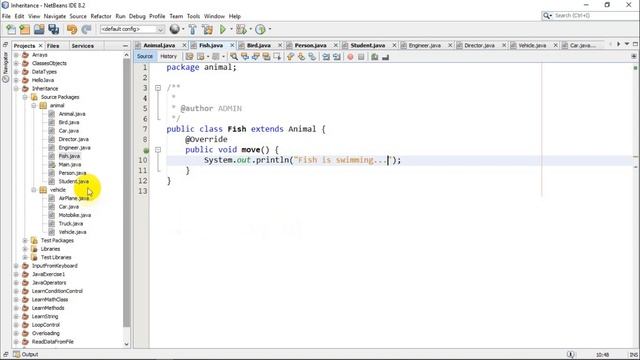The image size is (640, 360).
Task: Open the Tools menu
Action: [x=193, y=16]
